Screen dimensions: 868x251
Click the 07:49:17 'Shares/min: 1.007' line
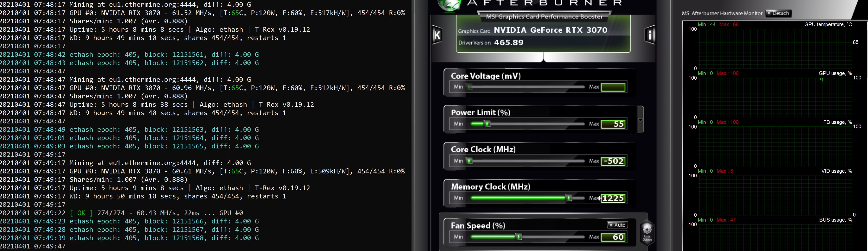pyautogui.click(x=94, y=180)
